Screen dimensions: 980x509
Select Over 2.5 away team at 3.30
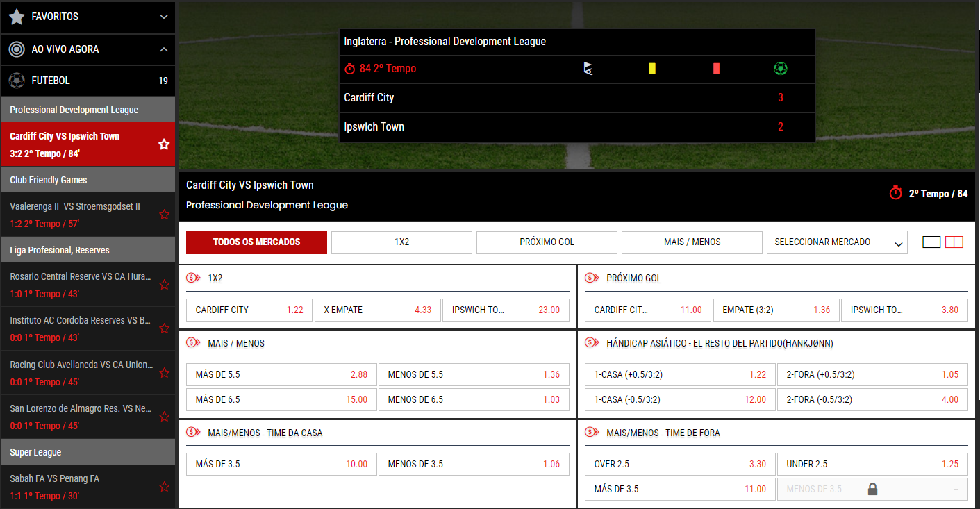click(x=680, y=464)
